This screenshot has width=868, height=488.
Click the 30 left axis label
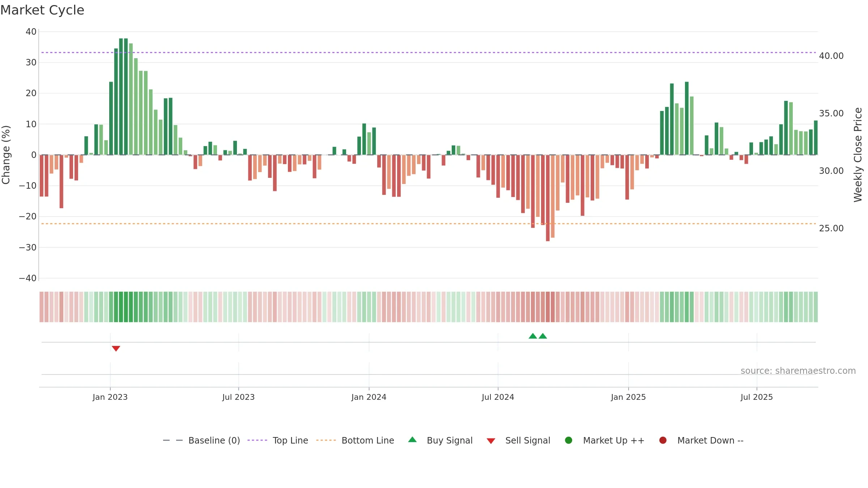pos(31,63)
